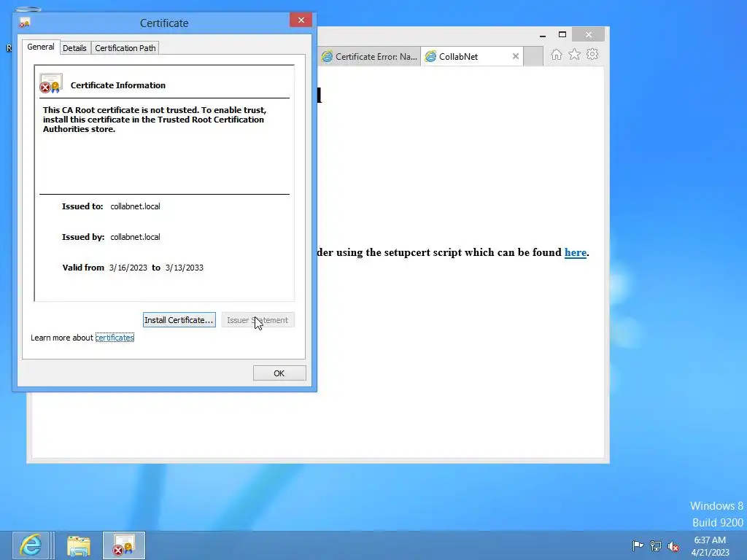The height and width of the screenshot is (560, 747).
Task: Switch to Certificate Error browser tab
Action: point(370,57)
